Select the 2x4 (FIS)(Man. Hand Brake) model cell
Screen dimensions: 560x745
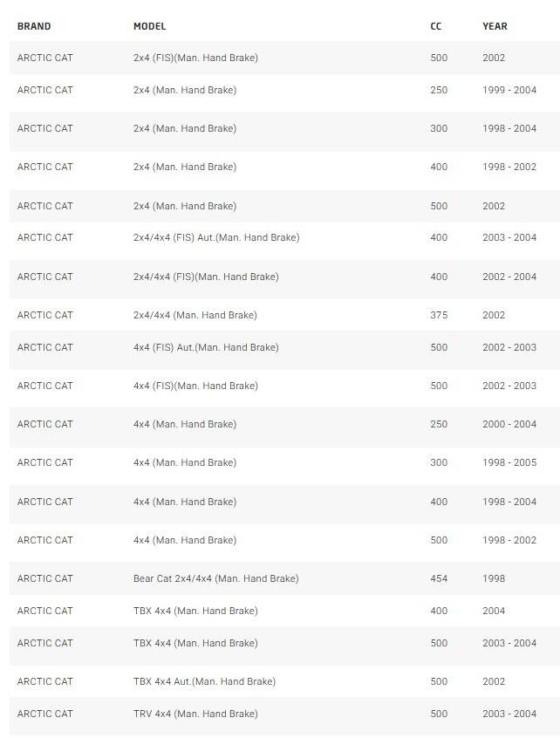[x=195, y=58]
